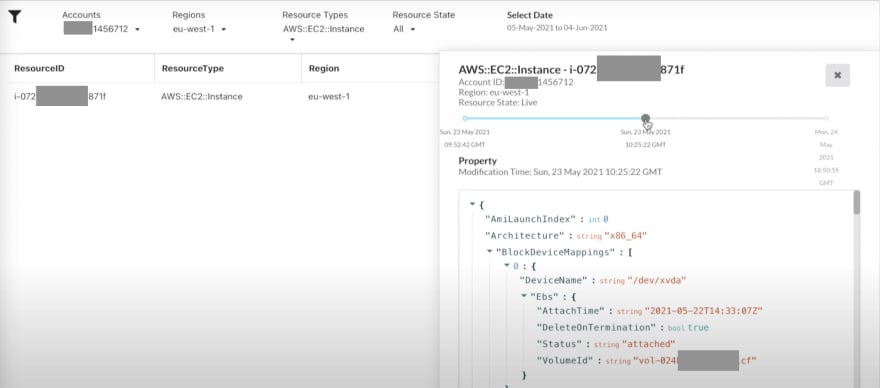The width and height of the screenshot is (880, 388).
Task: Select the date range 05-May-2021 to 04-Jun-2021
Action: [x=557, y=27]
